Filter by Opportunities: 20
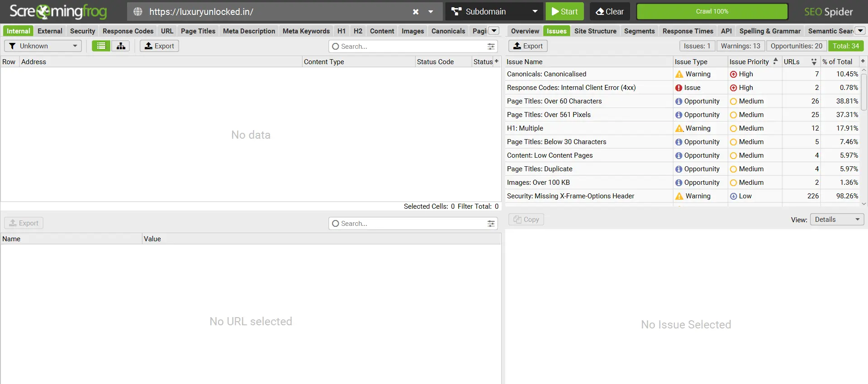Image resolution: width=868 pixels, height=384 pixels. coord(797,46)
